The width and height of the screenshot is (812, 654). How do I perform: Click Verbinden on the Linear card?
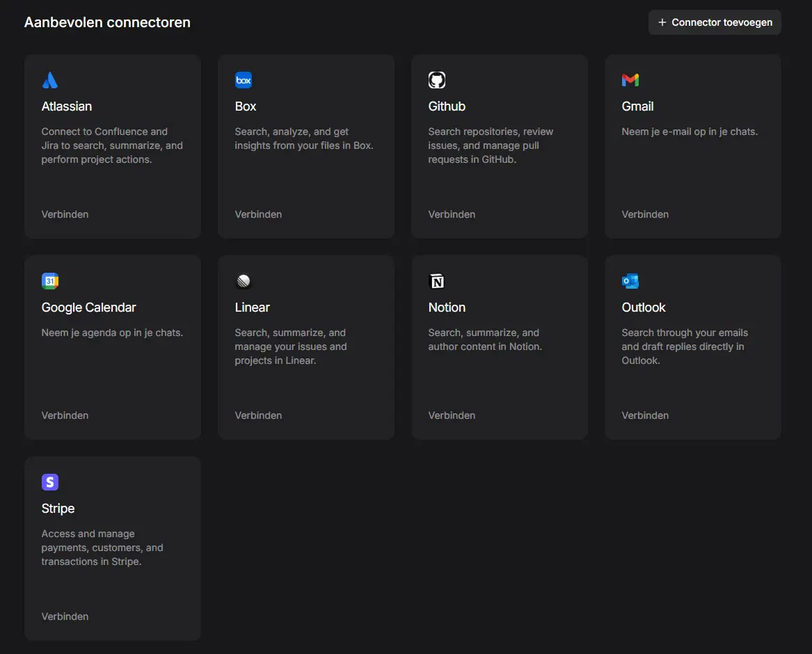point(258,415)
